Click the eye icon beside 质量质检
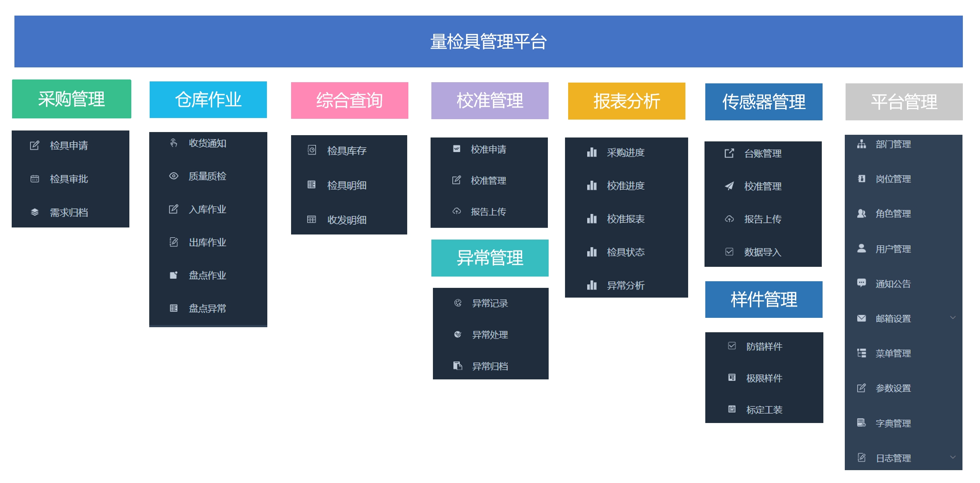 pos(174,176)
